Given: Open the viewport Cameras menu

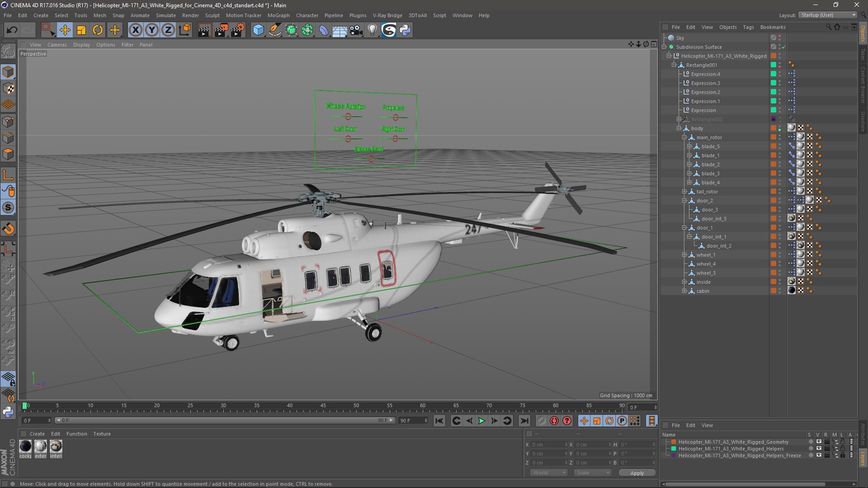Looking at the screenshot, I should pos(57,45).
